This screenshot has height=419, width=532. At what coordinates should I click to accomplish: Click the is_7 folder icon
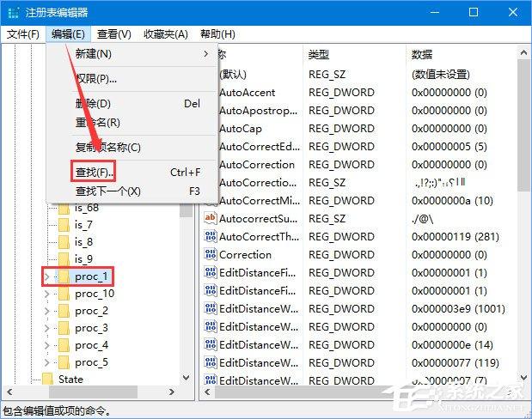64,225
